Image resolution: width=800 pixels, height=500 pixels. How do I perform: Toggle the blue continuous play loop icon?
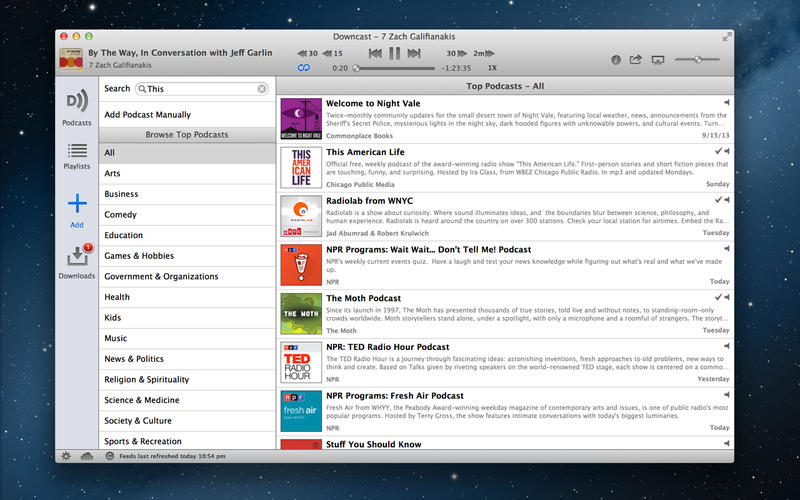point(304,68)
